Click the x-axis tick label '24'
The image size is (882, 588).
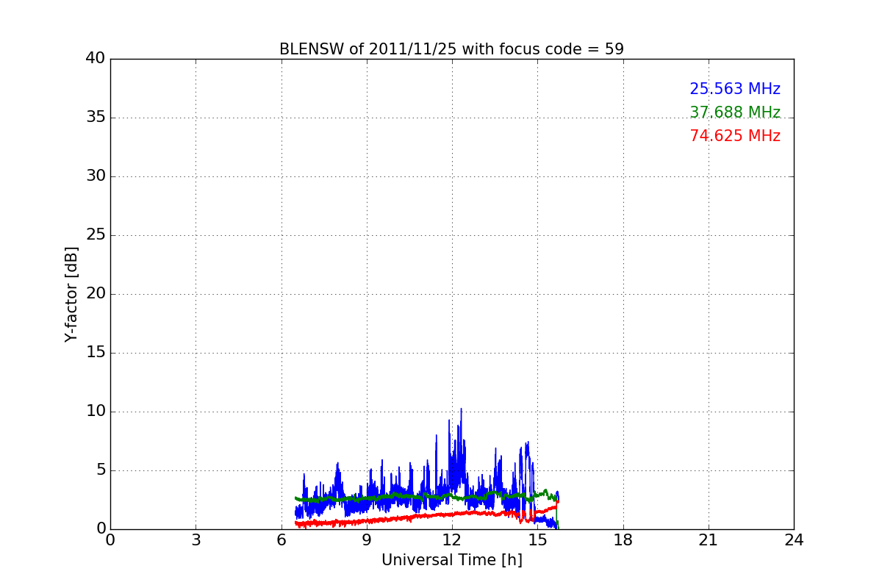(x=794, y=540)
